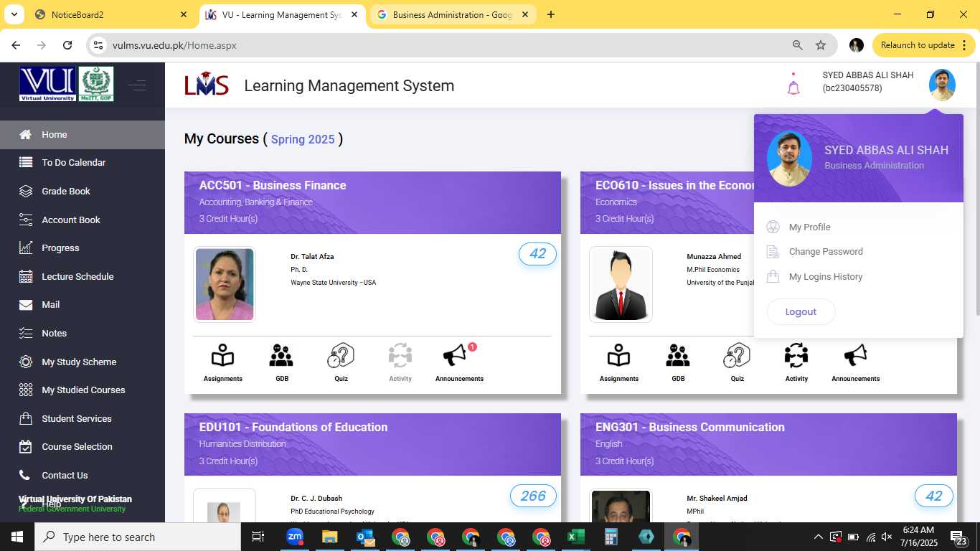The width and height of the screenshot is (980, 551).
Task: Open My Studied Courses in sidebar
Action: (83, 390)
